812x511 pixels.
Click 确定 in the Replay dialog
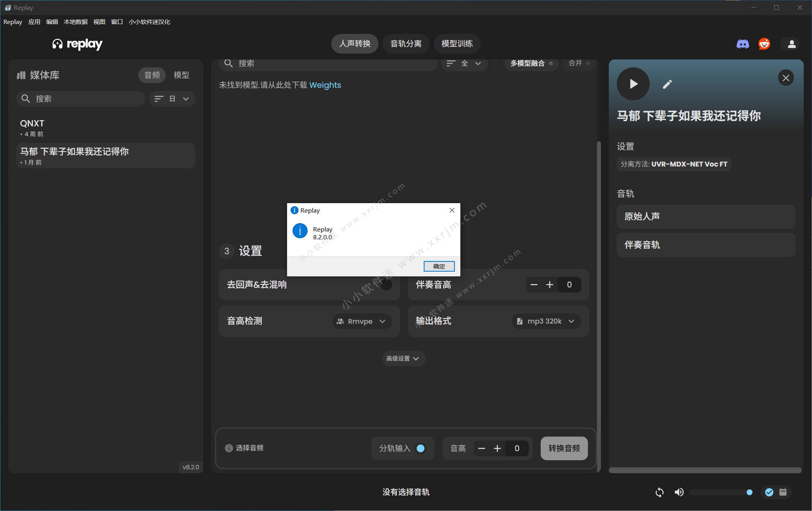point(439,267)
